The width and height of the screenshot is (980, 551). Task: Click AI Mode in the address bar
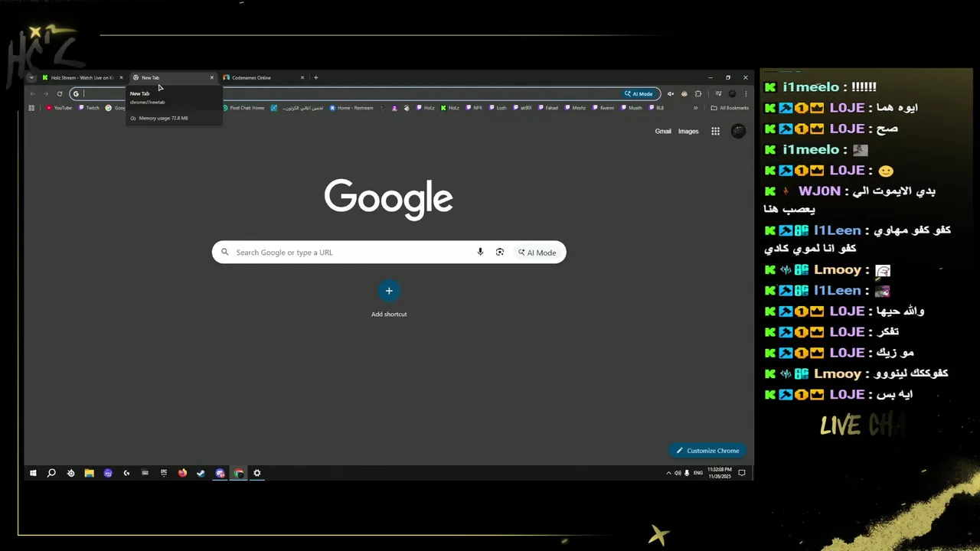pos(639,94)
